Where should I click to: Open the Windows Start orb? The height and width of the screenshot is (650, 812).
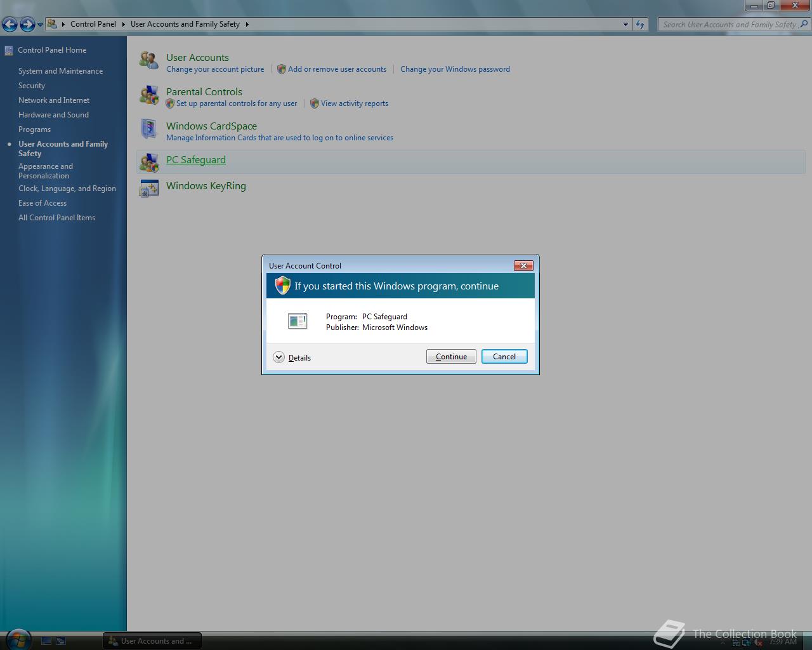click(x=17, y=639)
